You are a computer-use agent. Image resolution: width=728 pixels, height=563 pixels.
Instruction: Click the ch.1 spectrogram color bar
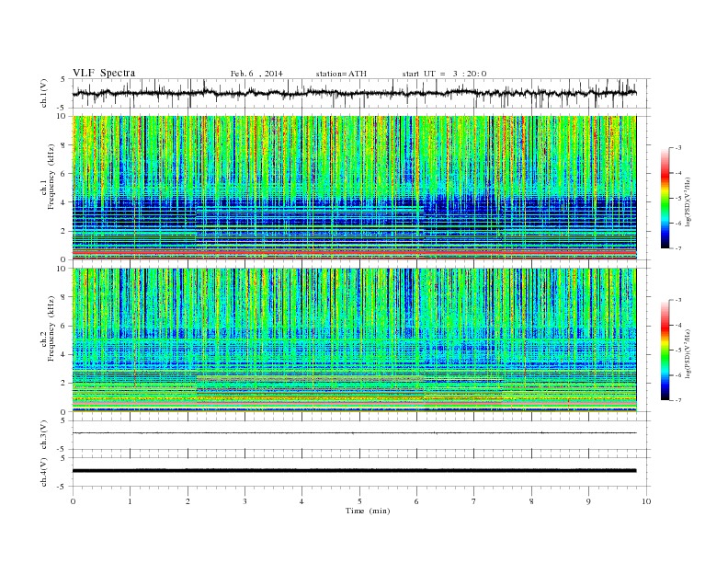665,199
